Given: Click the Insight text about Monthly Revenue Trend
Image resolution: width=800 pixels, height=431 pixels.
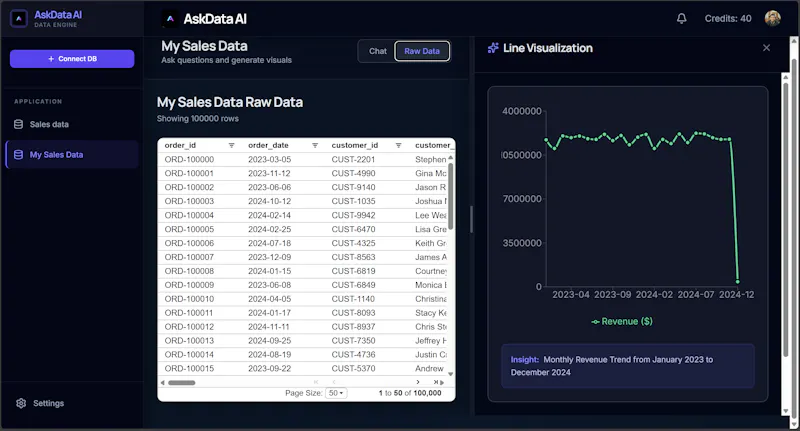Looking at the screenshot, I should click(x=612, y=366).
